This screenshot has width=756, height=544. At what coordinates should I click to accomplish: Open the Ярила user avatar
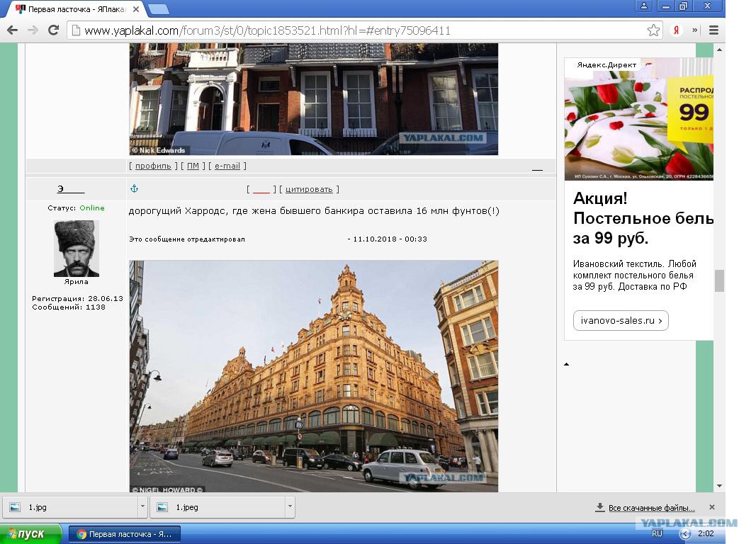77,249
